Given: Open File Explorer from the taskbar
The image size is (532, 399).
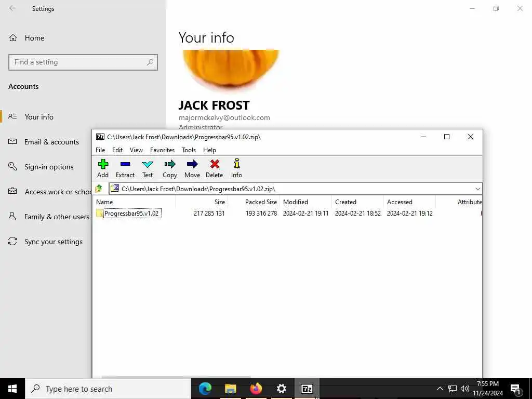Looking at the screenshot, I should point(230,389).
